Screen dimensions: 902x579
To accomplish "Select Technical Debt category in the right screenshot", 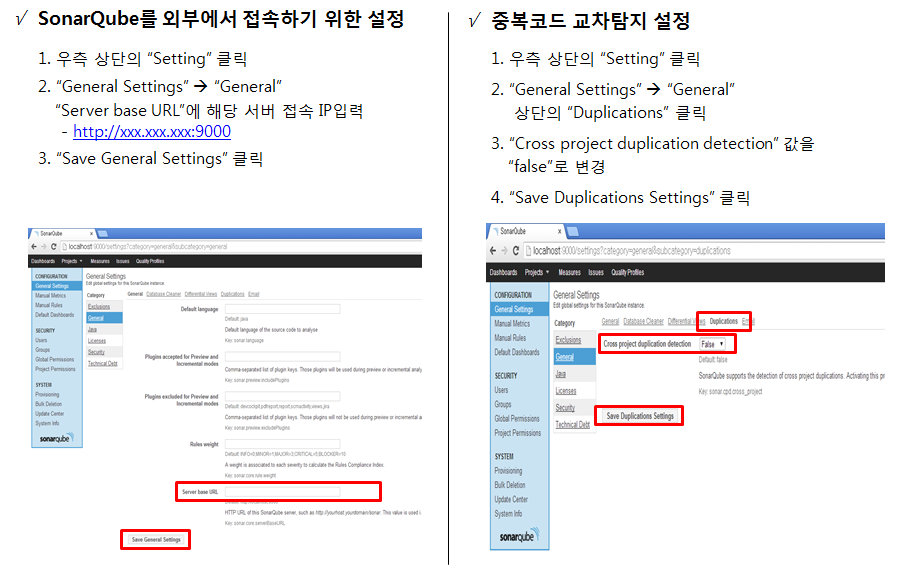I will click(572, 424).
